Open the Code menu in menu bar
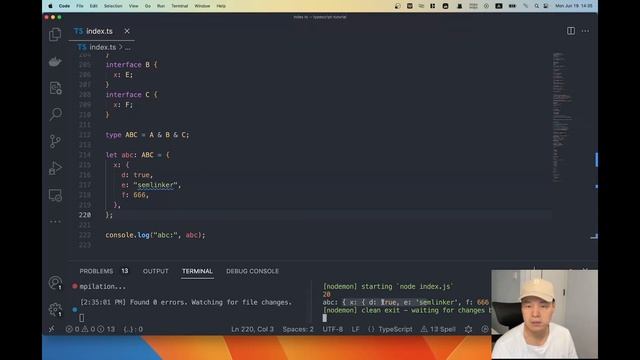The height and width of the screenshot is (360, 640). click(x=64, y=6)
